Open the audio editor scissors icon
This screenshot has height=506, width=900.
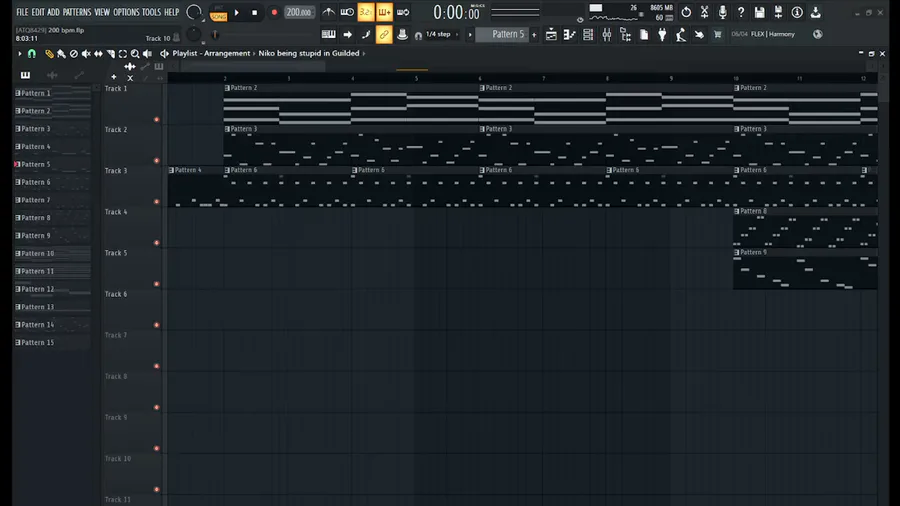(704, 12)
